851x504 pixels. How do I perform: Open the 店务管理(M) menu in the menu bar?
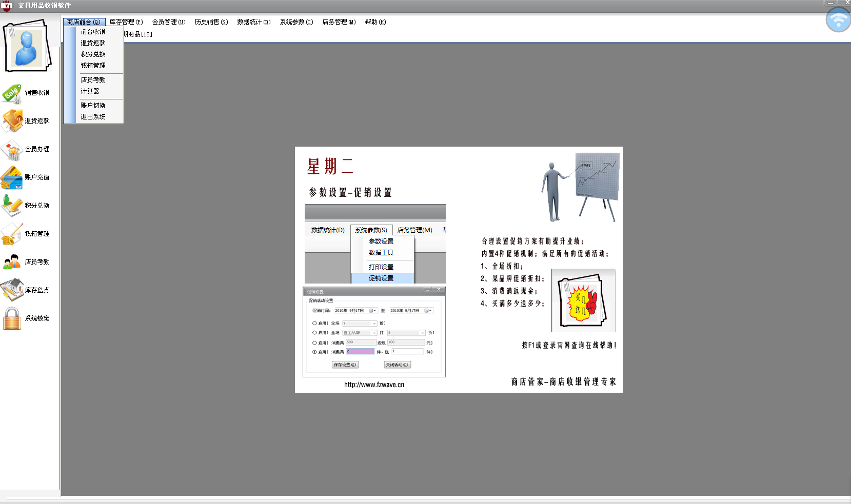(339, 22)
